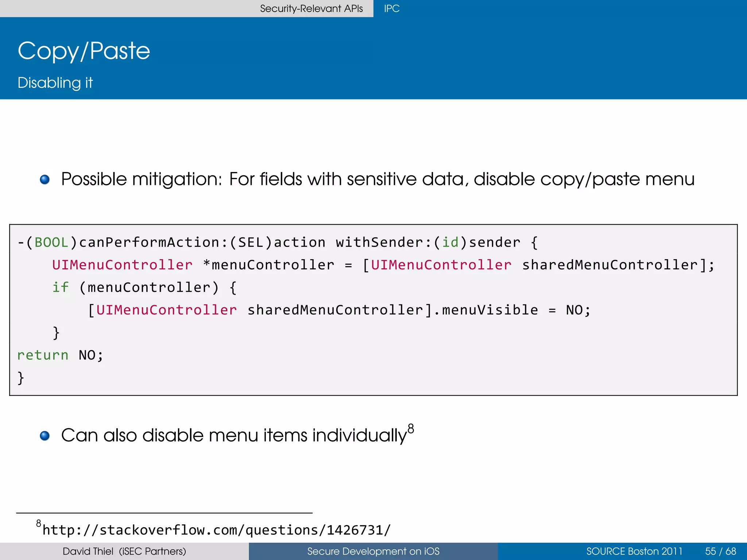The image size is (747, 560).
Task: Click the SOURCE Boston 2011 footer text
Action: point(634,551)
